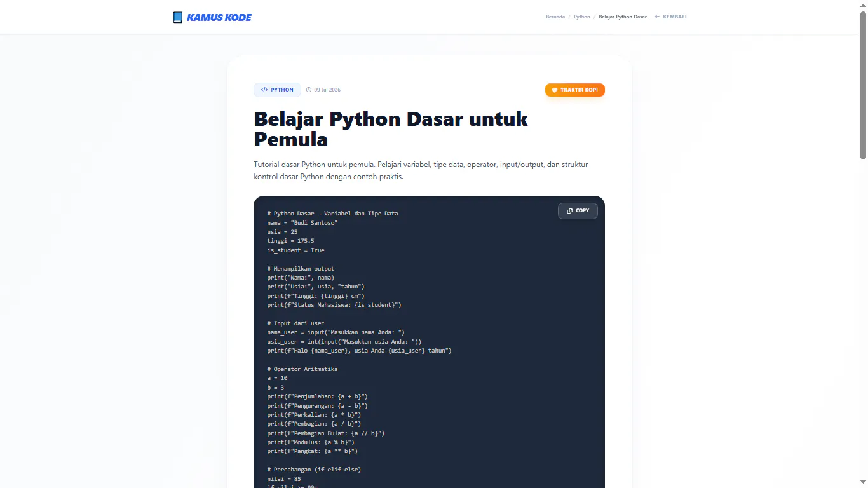Click the usia_user int(input line
This screenshot has width=868, height=488.
[344, 342]
